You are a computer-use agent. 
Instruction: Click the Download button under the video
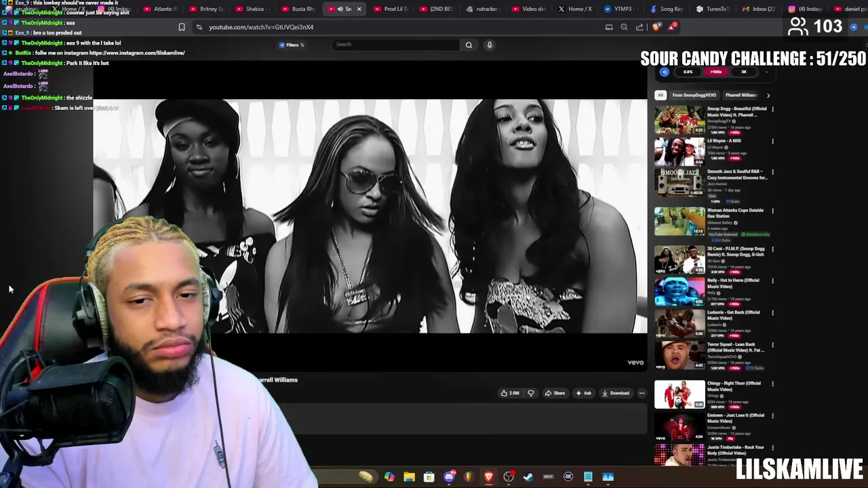(615, 393)
